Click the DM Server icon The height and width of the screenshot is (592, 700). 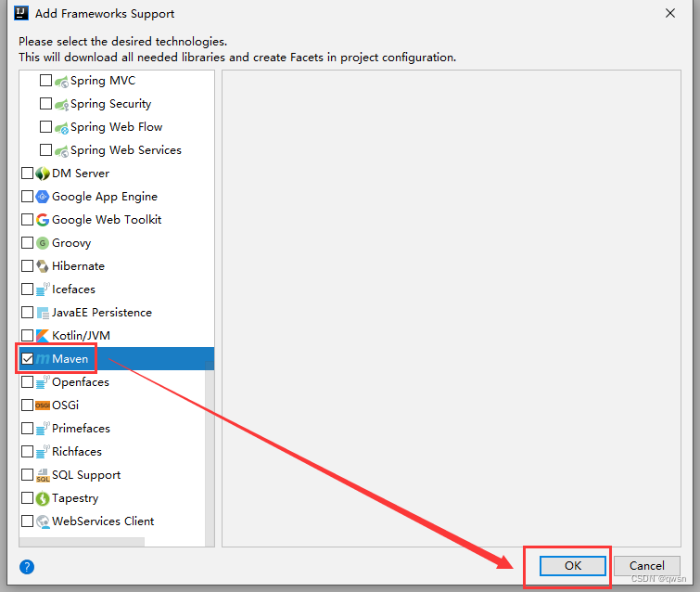click(x=43, y=174)
